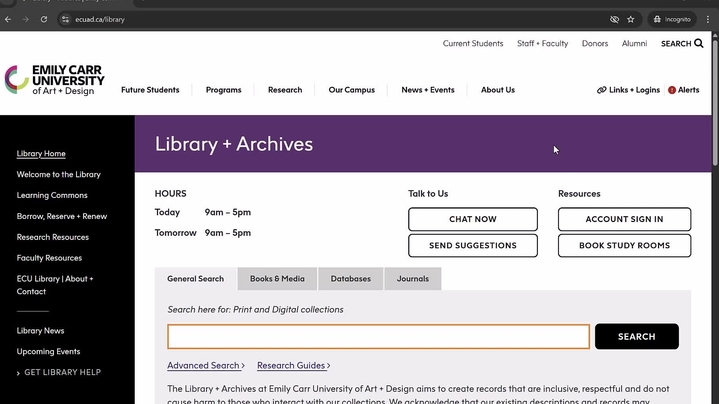Viewport: 719px width, 404px height.
Task: Open site search via magnifier icon
Action: 699,44
